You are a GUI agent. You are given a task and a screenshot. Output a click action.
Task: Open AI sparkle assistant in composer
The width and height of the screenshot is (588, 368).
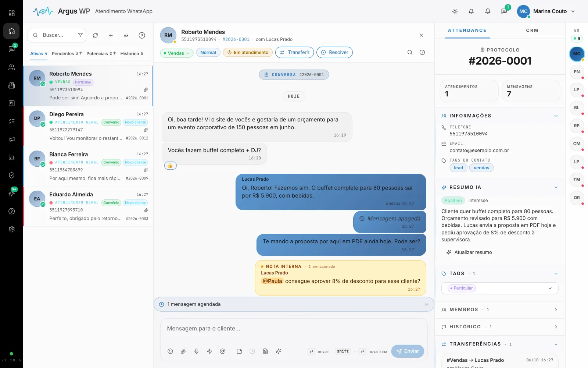tap(279, 351)
